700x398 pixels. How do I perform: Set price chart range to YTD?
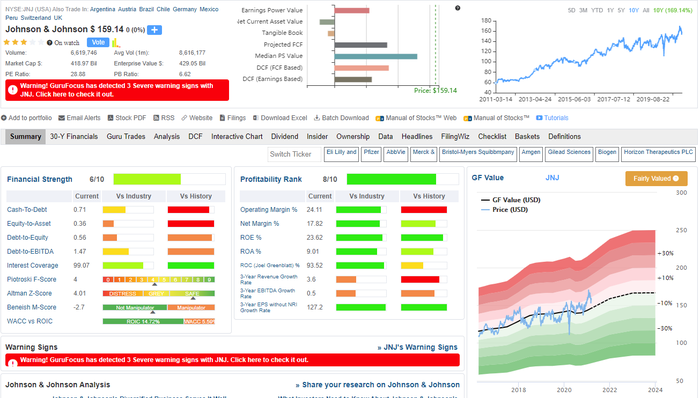(x=597, y=10)
